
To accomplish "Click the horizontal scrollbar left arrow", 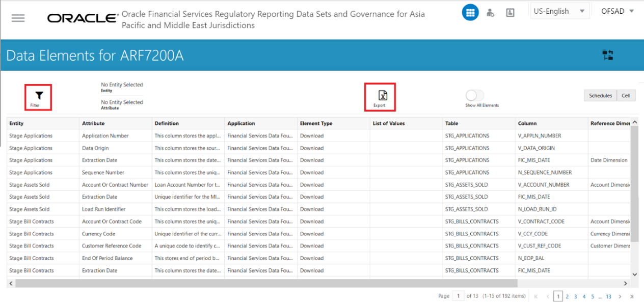I will (x=11, y=283).
